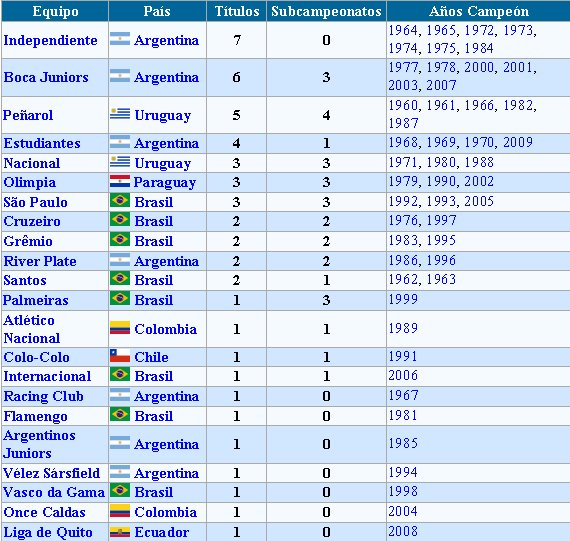
Task: Click the Brazil flag in the Santos row
Action: click(x=120, y=279)
